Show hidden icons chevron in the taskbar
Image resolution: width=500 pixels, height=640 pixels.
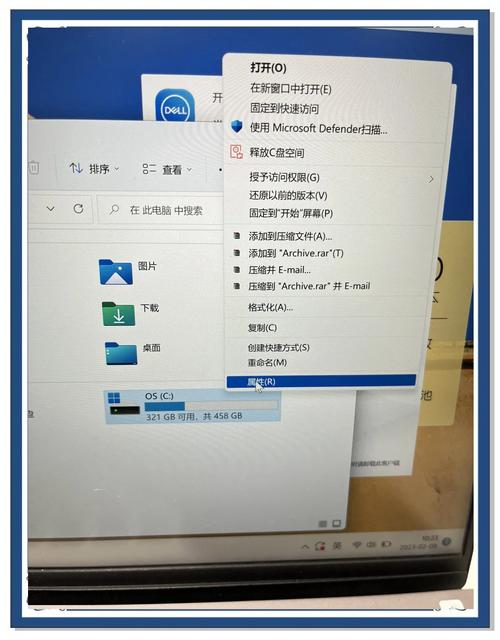[305, 547]
